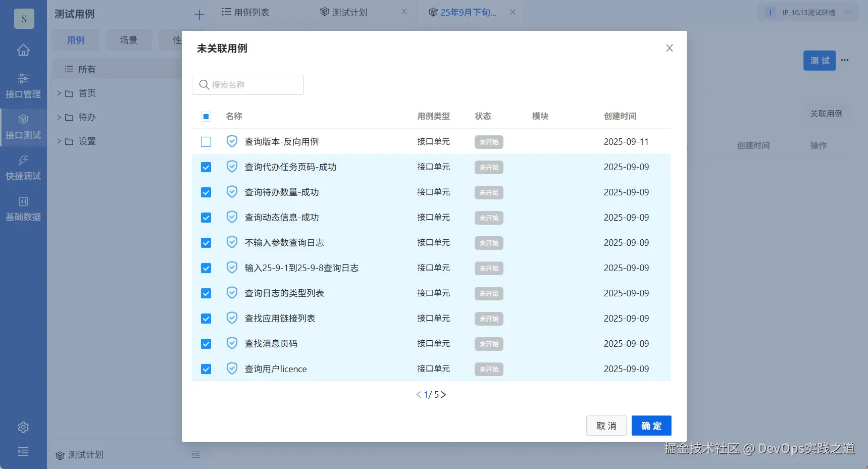Click shield icon of 查询动态信息-成功
Viewport: 868px width, 469px height.
(x=232, y=217)
